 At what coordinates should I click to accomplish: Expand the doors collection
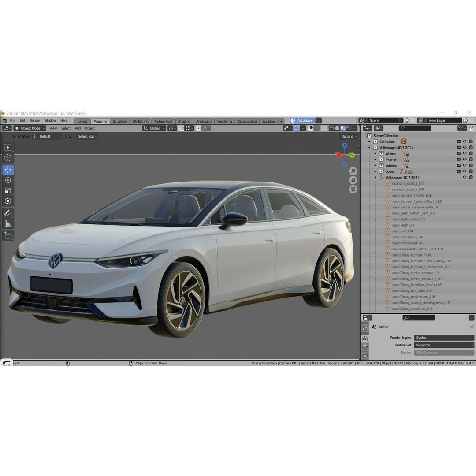375,171
